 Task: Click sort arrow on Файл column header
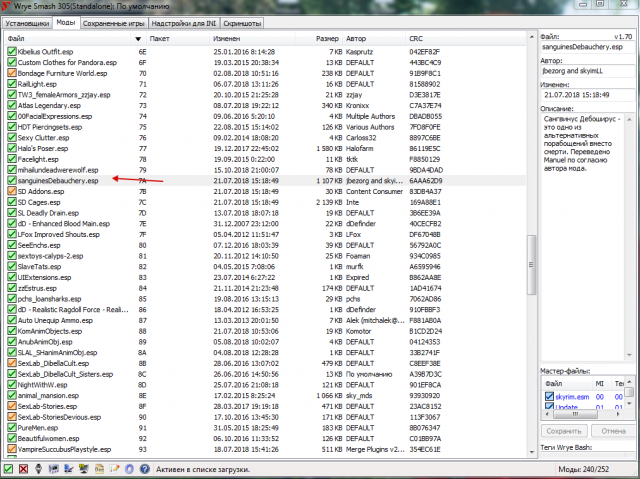(138, 38)
